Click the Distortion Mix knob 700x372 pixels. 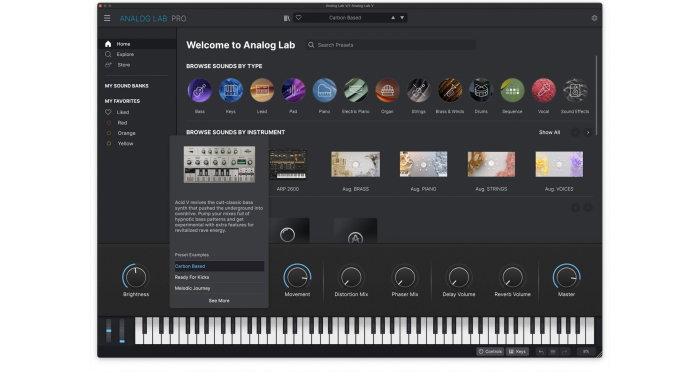pos(351,277)
